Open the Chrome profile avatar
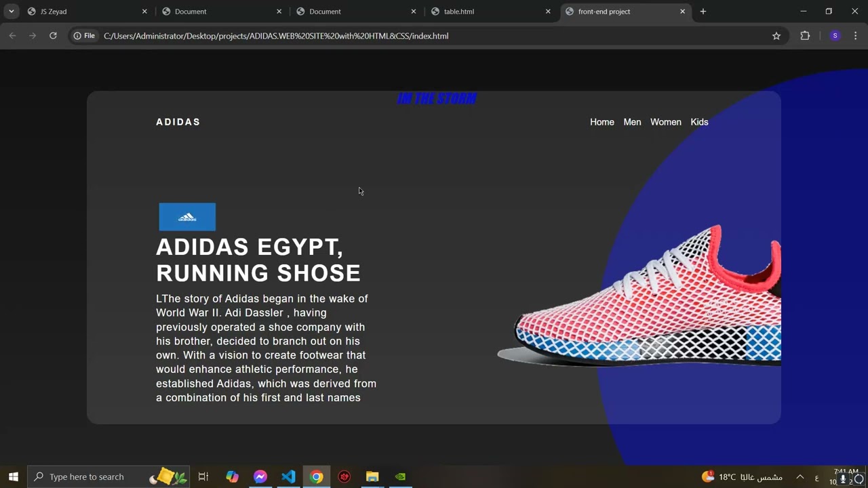868x488 pixels. [x=835, y=36]
